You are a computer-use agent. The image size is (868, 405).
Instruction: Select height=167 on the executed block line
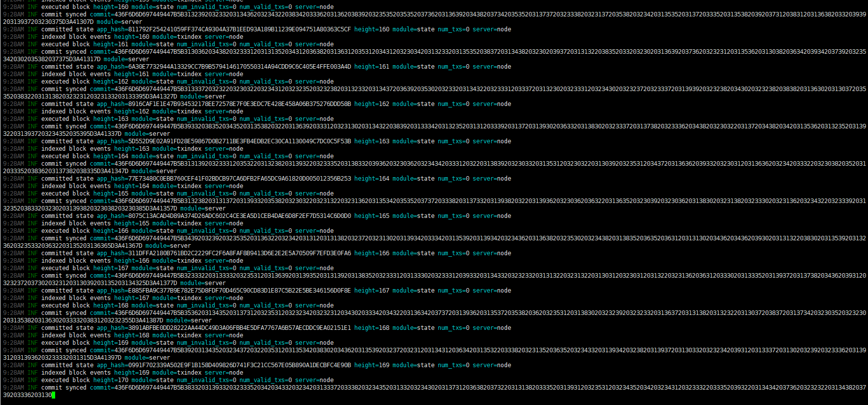[x=111, y=268]
